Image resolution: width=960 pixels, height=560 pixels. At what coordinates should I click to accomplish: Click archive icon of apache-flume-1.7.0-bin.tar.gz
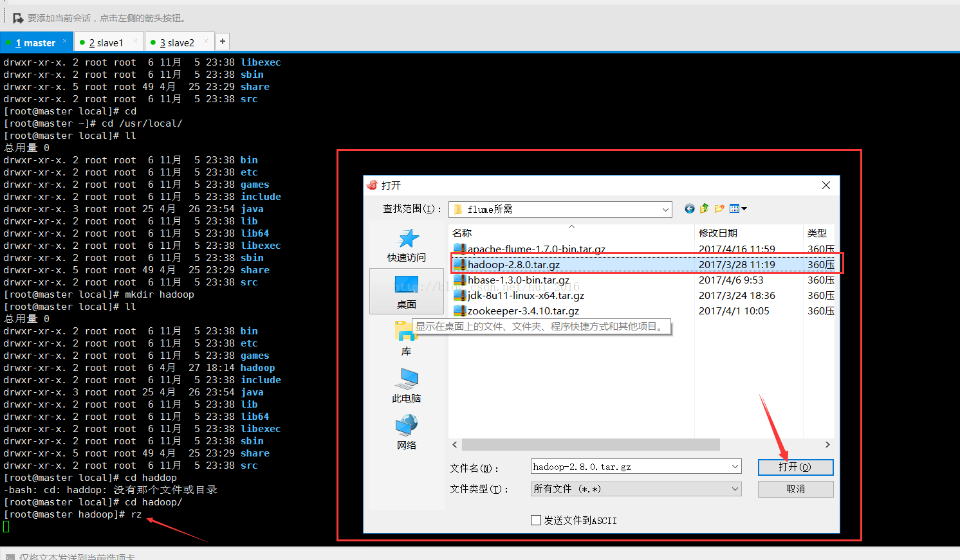[459, 249]
